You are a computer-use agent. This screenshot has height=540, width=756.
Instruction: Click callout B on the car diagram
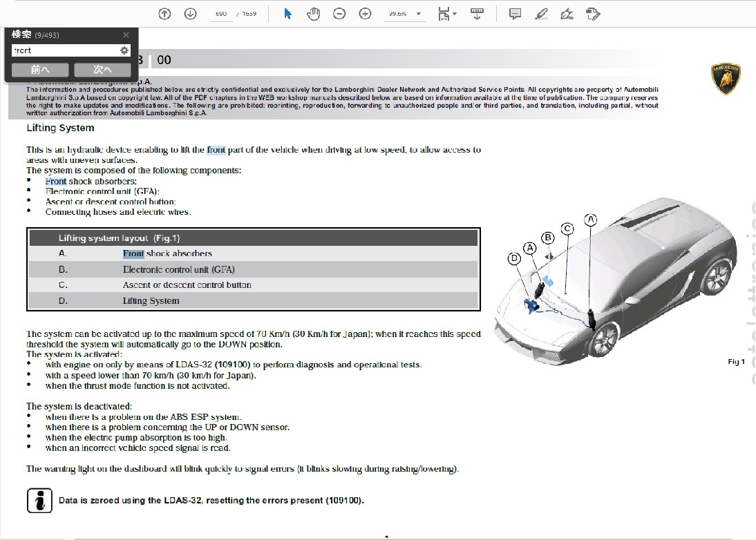coord(548,238)
